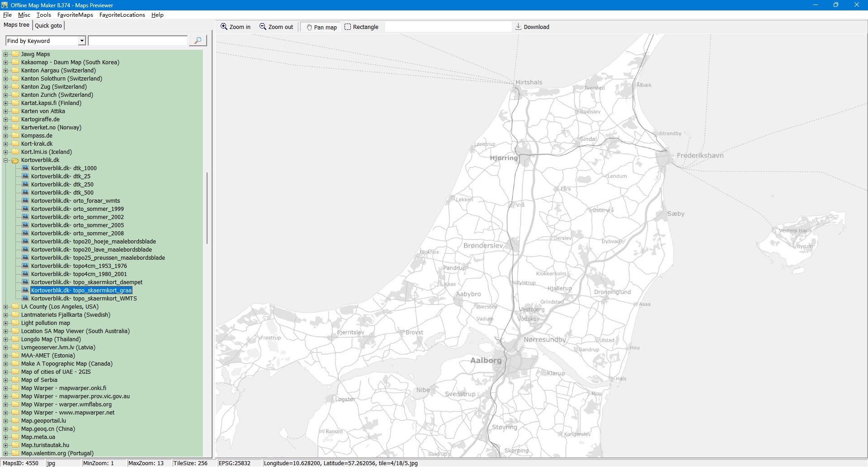Click the dtk_1000 map layer icon
The height and width of the screenshot is (467, 868).
click(25, 168)
